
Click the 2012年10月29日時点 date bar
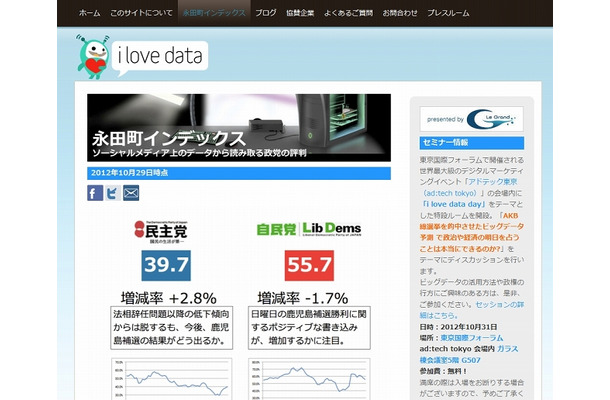pos(239,173)
